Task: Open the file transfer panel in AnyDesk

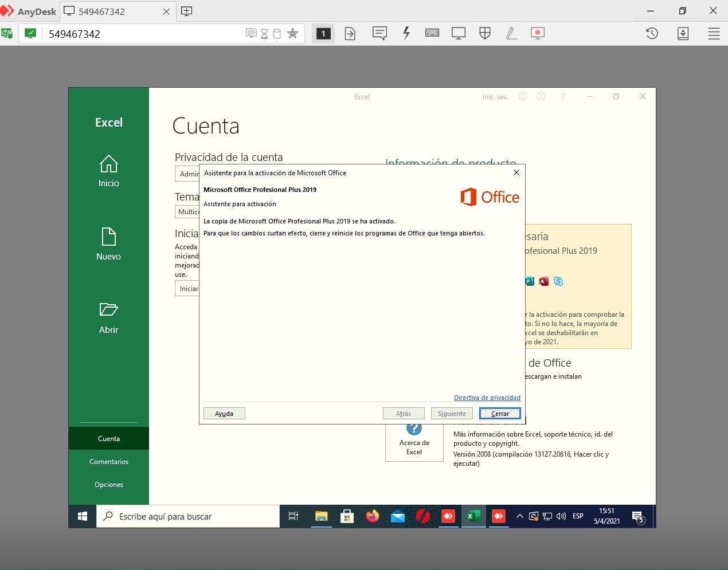Action: coord(350,33)
